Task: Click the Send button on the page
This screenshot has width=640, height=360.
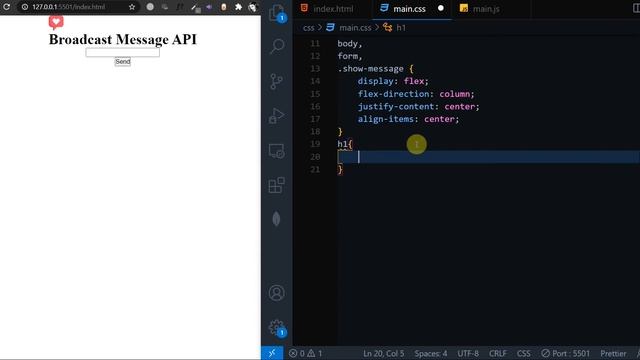Action: (x=122, y=62)
